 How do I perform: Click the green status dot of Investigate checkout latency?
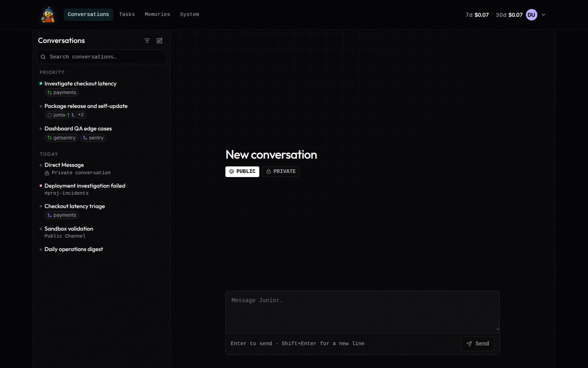(41, 83)
